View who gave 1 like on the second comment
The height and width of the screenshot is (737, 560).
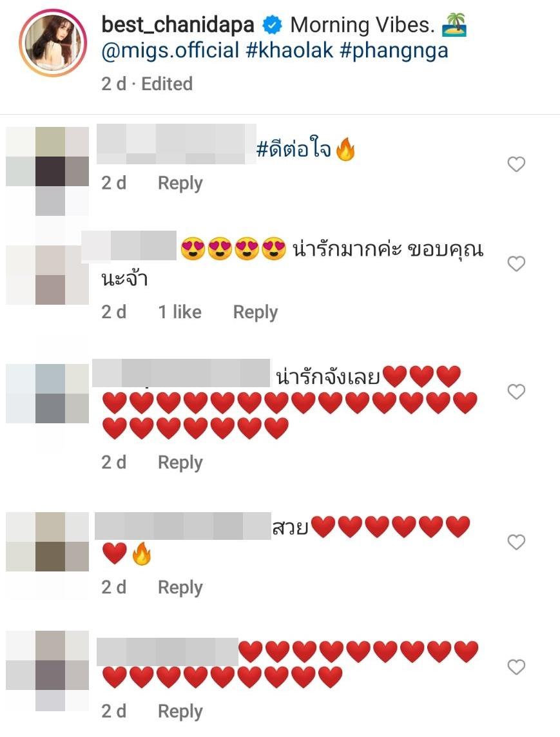pyautogui.click(x=180, y=312)
